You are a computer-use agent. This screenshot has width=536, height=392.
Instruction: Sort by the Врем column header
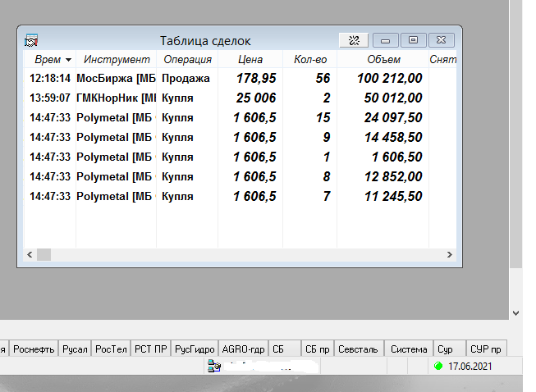(50, 59)
